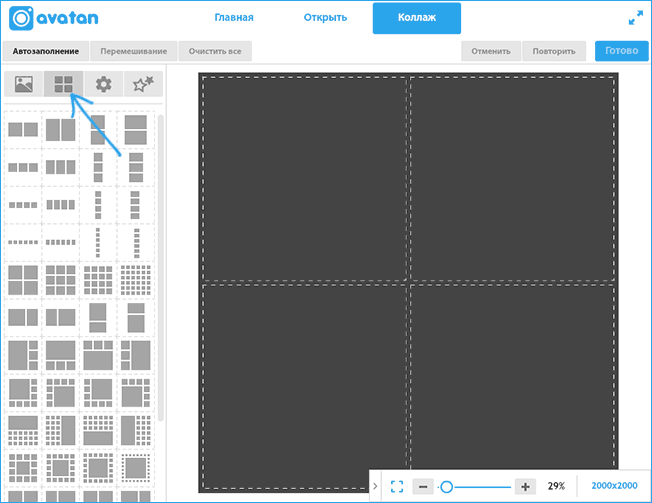Choose layout: wide top cell, three small below

click(61, 355)
